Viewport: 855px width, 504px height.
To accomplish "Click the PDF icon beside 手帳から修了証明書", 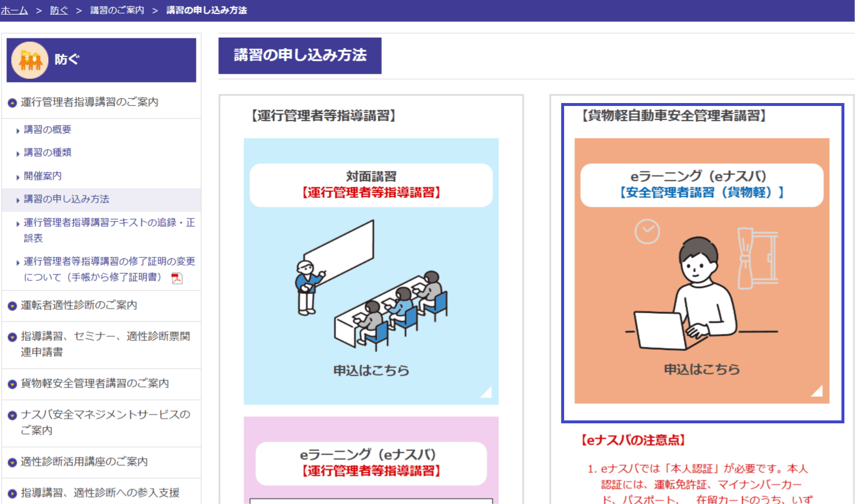I will point(177,278).
